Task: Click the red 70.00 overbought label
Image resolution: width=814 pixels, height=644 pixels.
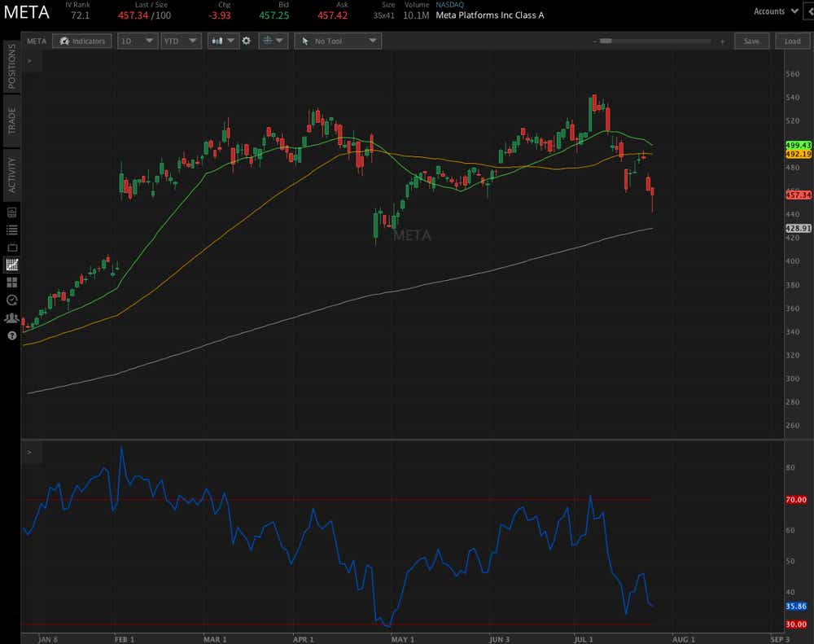Action: coord(796,500)
